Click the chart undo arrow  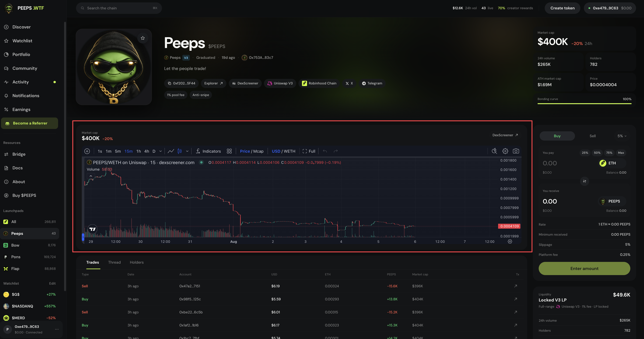coord(325,151)
